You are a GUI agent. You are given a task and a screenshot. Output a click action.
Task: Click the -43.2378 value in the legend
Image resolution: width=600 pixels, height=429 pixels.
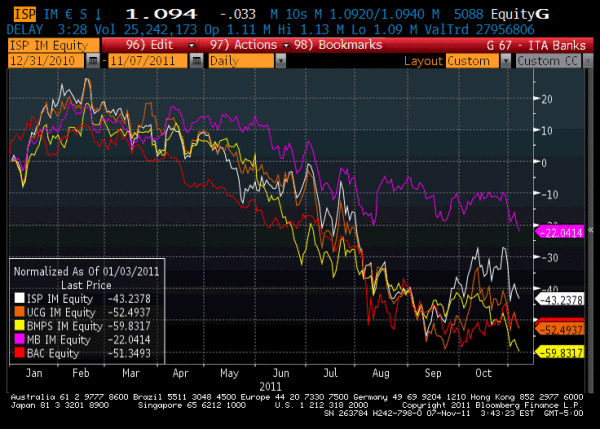pos(129,299)
